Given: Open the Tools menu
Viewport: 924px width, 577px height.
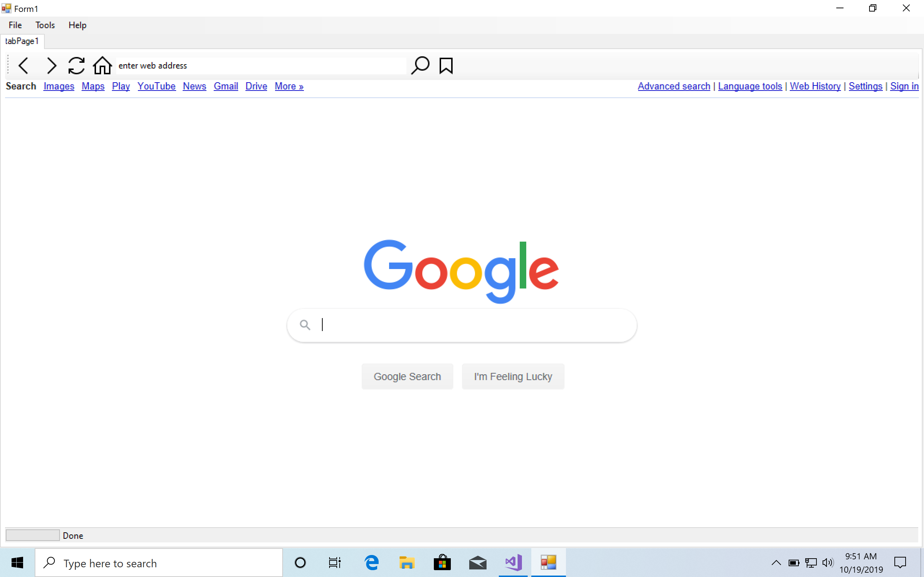Looking at the screenshot, I should [45, 25].
